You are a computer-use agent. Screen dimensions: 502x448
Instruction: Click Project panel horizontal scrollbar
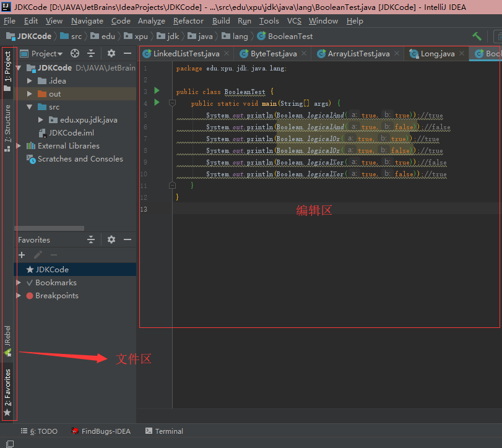[x=50, y=228]
